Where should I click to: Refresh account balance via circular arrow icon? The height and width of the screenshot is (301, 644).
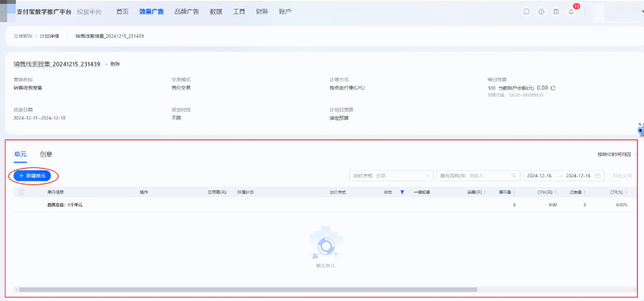pos(553,88)
